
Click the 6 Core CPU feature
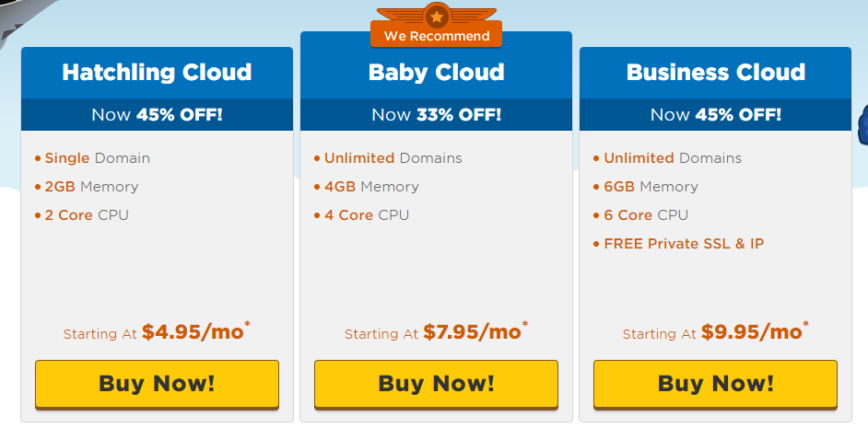(645, 215)
